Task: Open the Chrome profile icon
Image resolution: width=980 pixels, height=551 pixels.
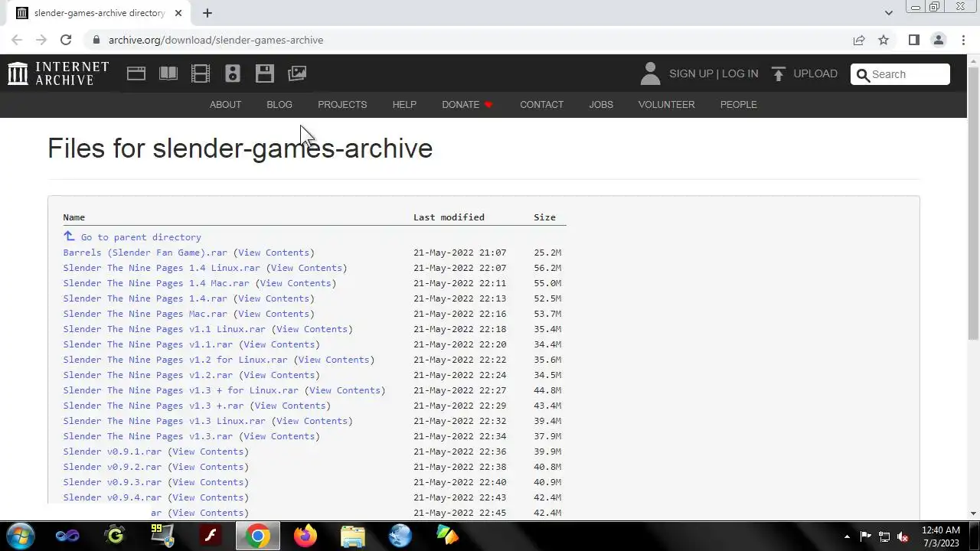Action: (x=939, y=40)
